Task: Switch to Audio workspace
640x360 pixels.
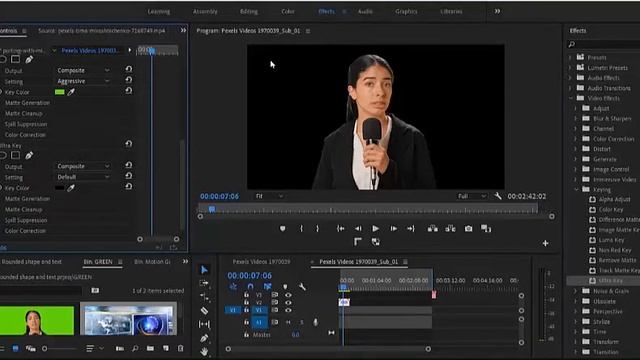Action: point(365,11)
